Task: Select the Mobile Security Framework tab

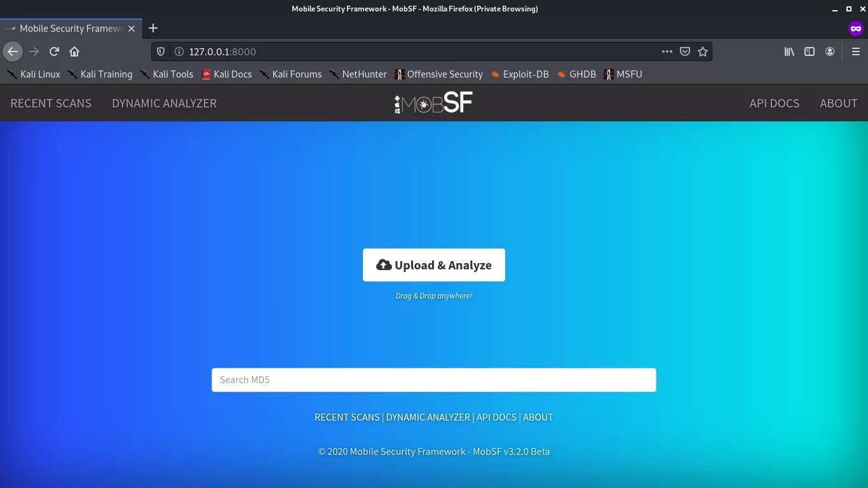Action: (x=71, y=29)
